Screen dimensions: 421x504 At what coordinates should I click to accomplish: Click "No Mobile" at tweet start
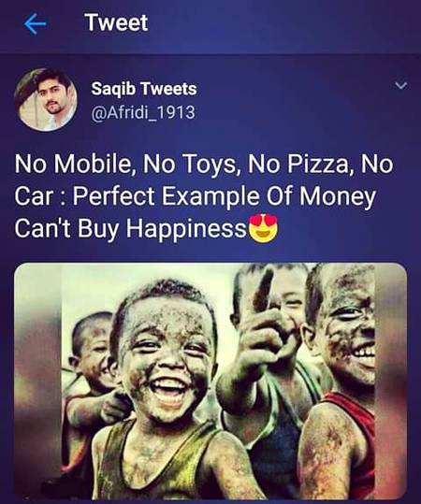tap(72, 165)
